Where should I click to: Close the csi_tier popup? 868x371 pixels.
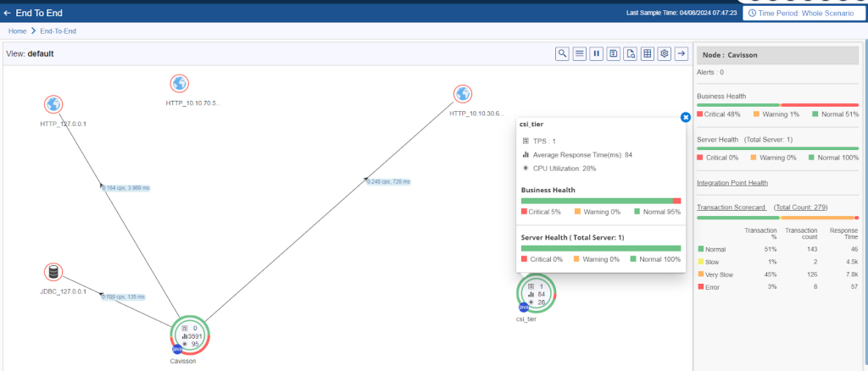pos(685,118)
